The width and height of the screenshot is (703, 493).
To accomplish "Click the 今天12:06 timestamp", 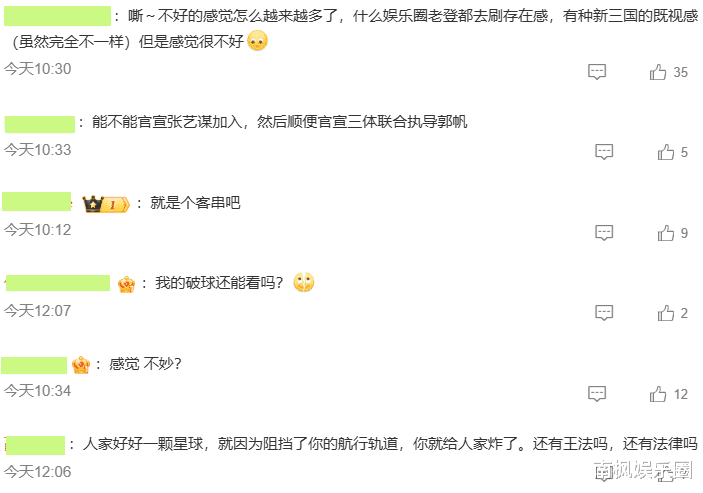I will [37, 472].
